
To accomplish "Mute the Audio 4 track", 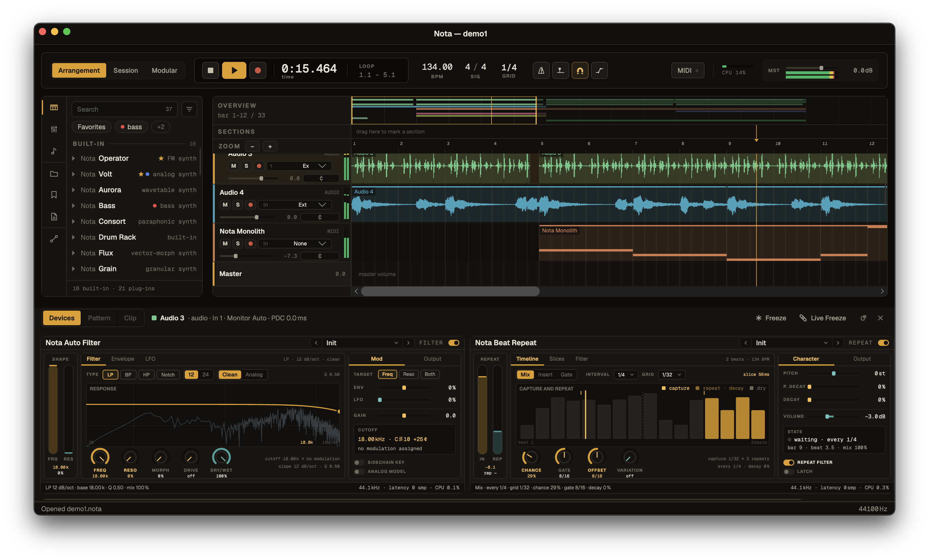I will (225, 205).
